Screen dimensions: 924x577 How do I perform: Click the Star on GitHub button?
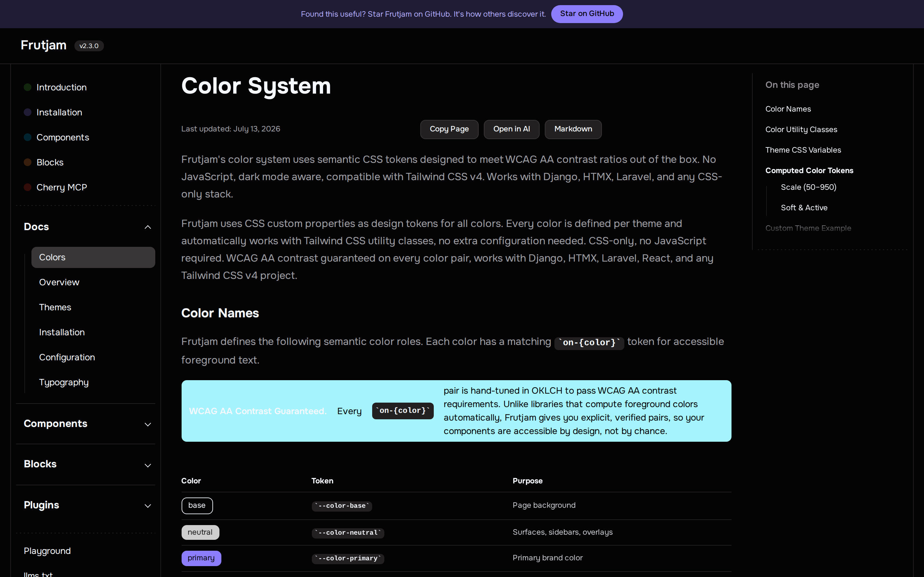[586, 14]
